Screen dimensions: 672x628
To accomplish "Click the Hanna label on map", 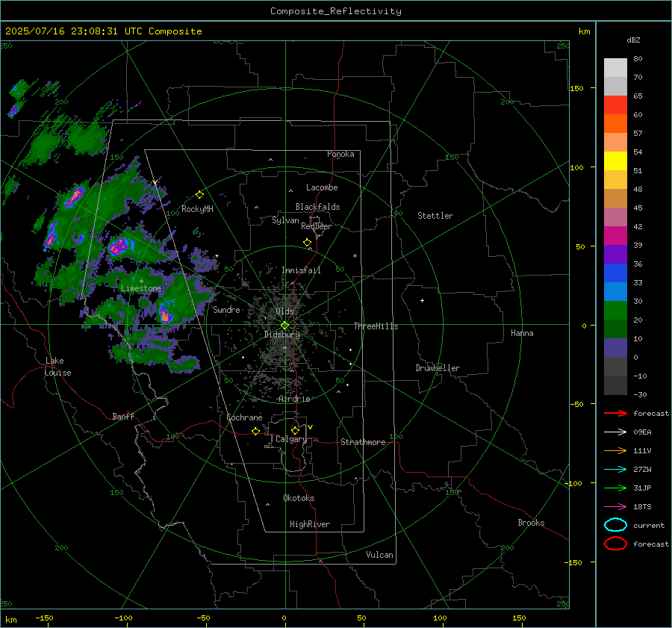I will click(x=522, y=333).
